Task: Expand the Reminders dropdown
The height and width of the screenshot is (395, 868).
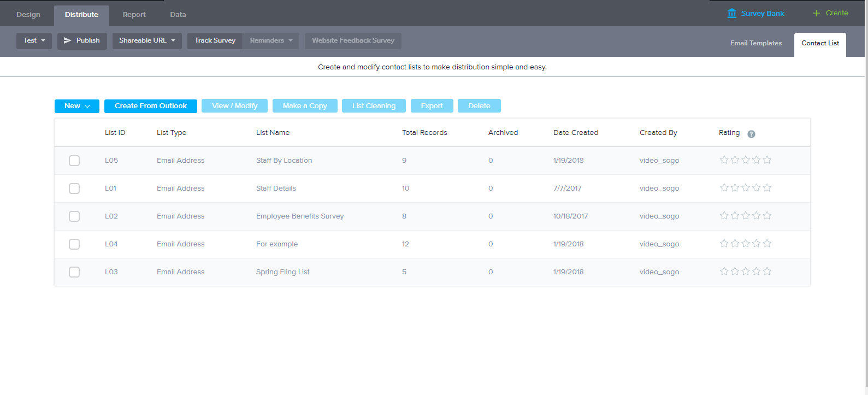Action: tap(271, 40)
